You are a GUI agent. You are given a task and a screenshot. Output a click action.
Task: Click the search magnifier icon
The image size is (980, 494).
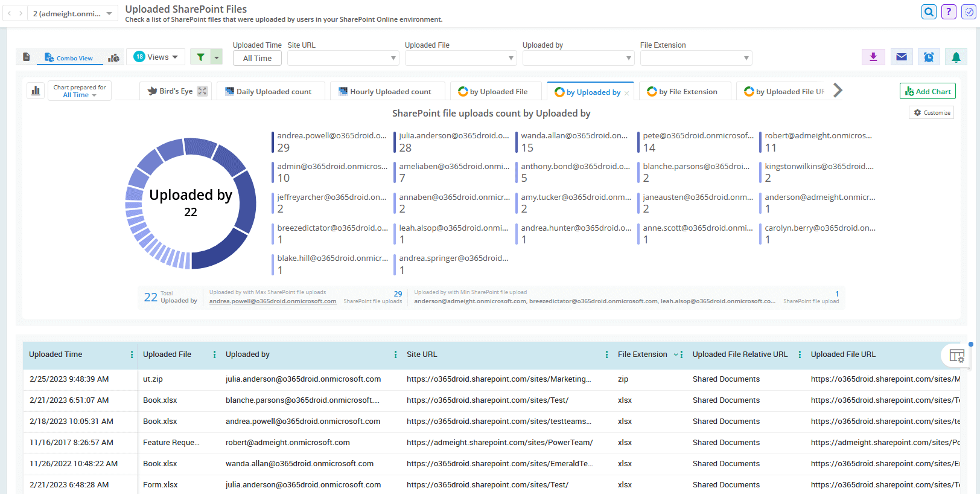point(929,11)
